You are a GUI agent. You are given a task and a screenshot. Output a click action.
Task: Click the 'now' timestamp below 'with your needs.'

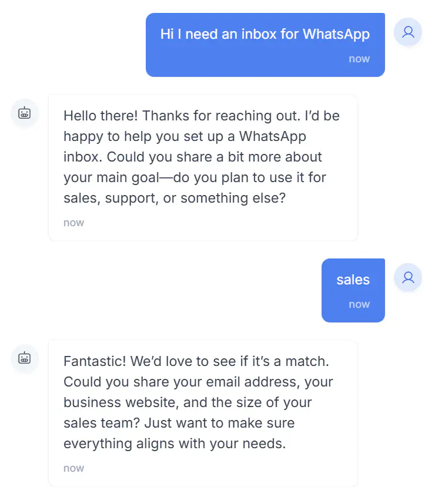tap(73, 468)
